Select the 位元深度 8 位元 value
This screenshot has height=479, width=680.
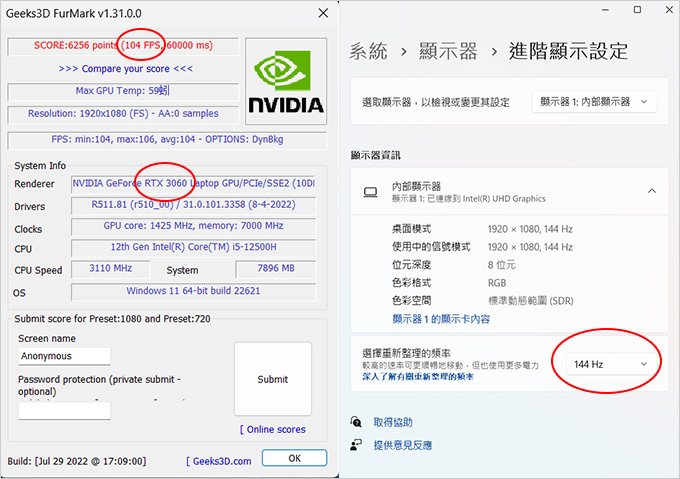pos(501,265)
